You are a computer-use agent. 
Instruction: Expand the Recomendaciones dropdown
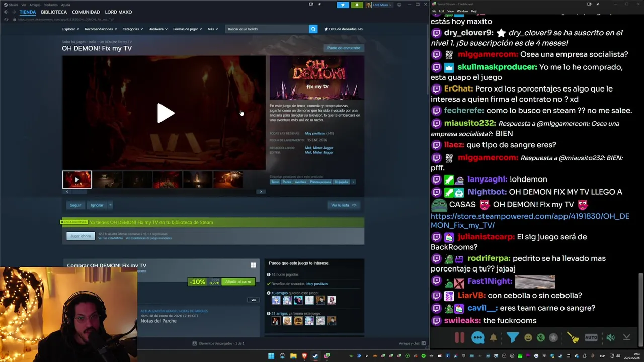[101, 29]
